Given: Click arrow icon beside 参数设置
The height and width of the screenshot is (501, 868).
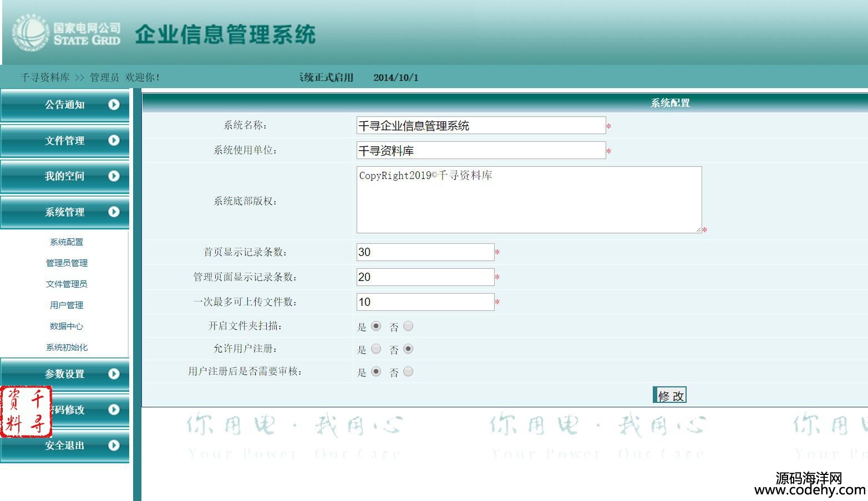Looking at the screenshot, I should (x=114, y=374).
